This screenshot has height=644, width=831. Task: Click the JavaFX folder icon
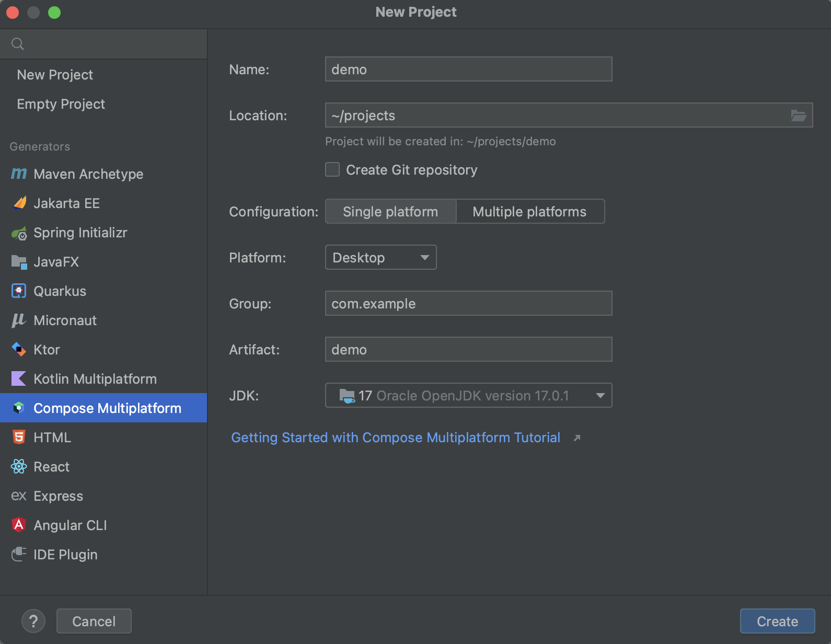(19, 262)
